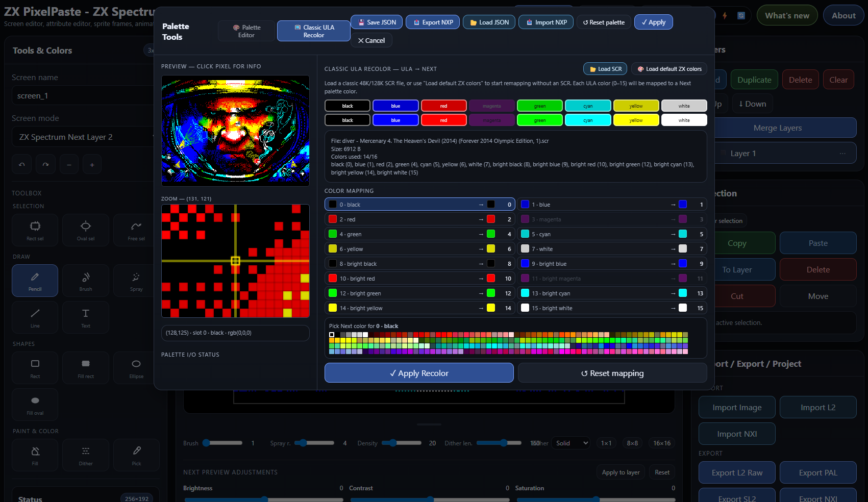Viewport: 868px width, 502px height.
Task: Switch to the Classic ULA Recolor tab
Action: coord(313,31)
